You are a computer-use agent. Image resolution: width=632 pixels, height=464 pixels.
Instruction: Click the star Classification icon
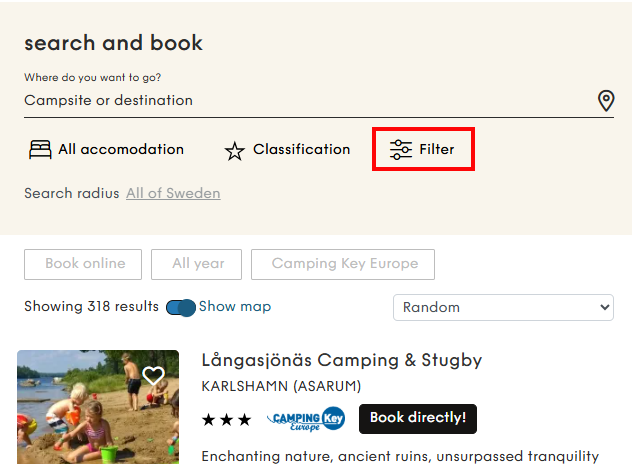[x=235, y=151]
